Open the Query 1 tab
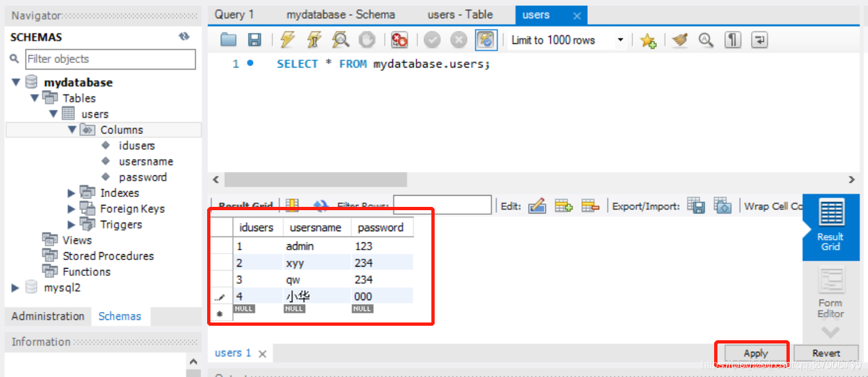This screenshot has width=868, height=377. click(x=234, y=14)
